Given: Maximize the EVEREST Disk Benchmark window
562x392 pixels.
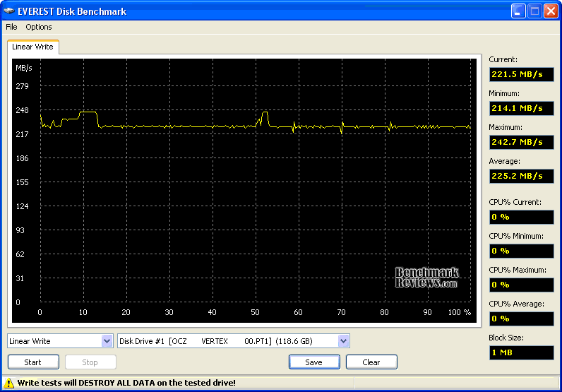Looking at the screenshot, I should pos(534,11).
